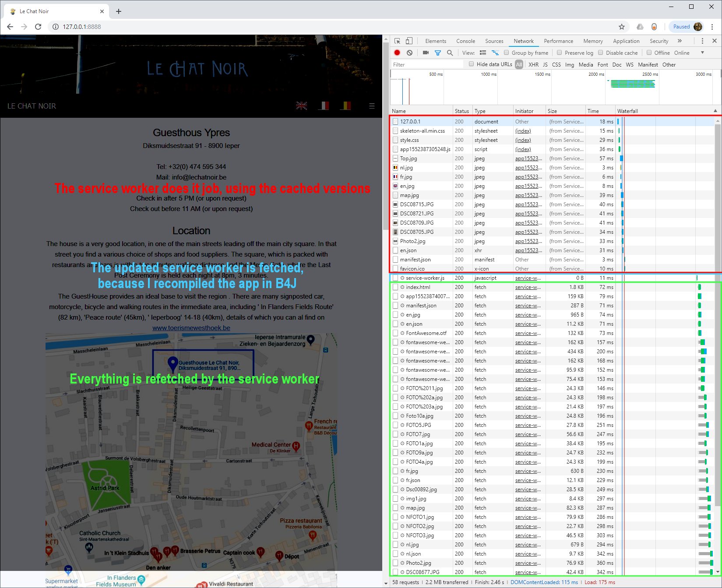Screen dimensions: 722x588
Task: Open DevTools customize three-dot menu
Action: (x=702, y=41)
